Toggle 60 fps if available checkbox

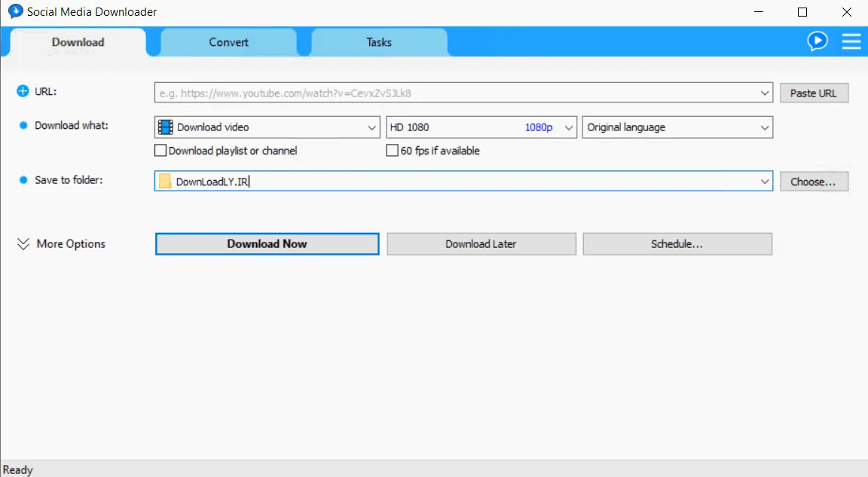pyautogui.click(x=392, y=151)
